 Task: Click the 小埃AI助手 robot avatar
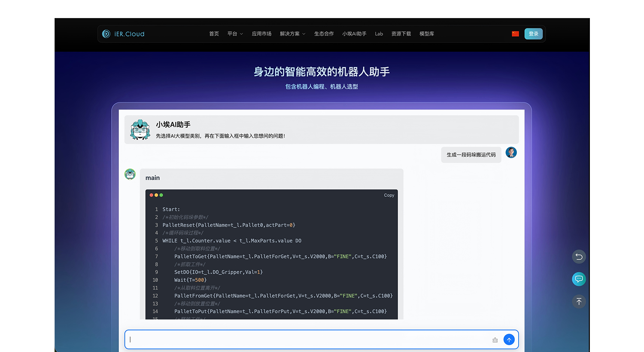140,129
